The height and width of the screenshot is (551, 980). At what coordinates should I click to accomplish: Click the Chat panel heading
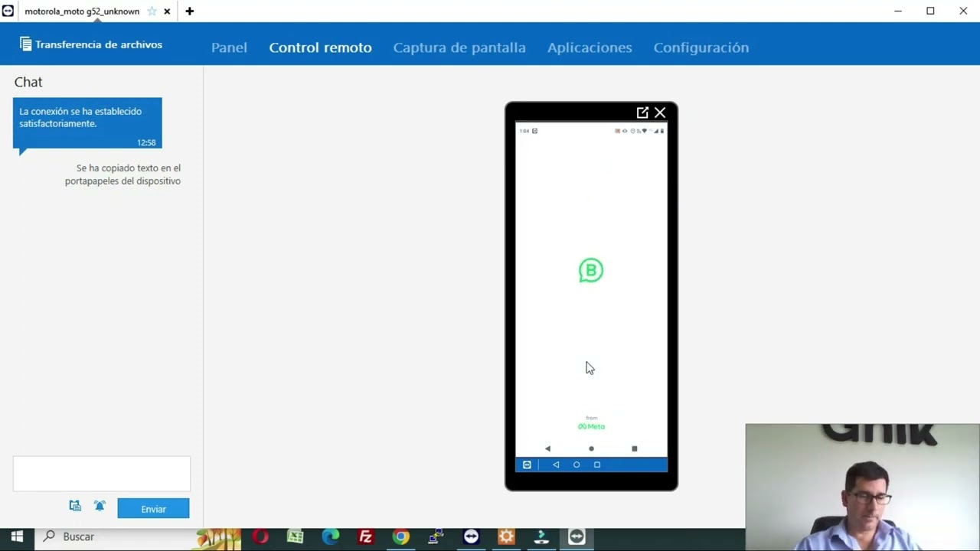point(28,82)
